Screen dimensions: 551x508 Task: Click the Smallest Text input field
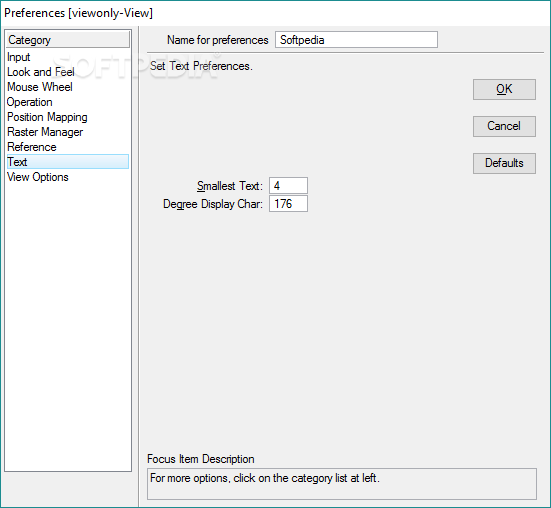tap(289, 185)
